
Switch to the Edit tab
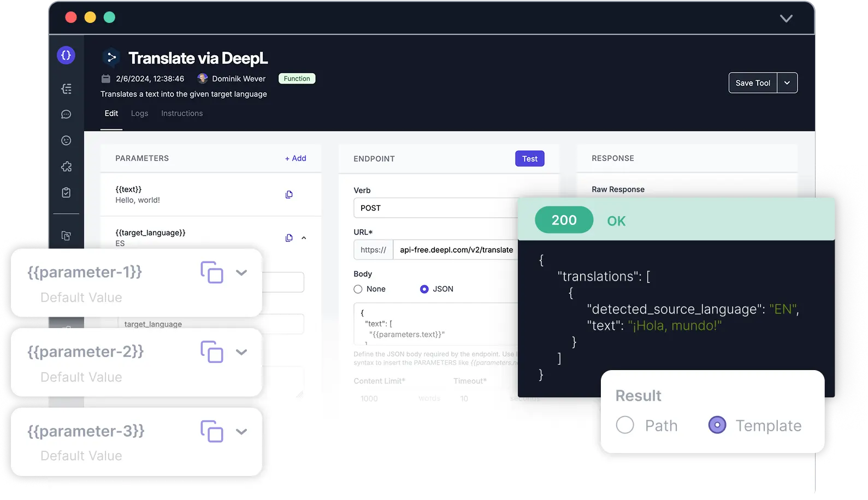(111, 114)
